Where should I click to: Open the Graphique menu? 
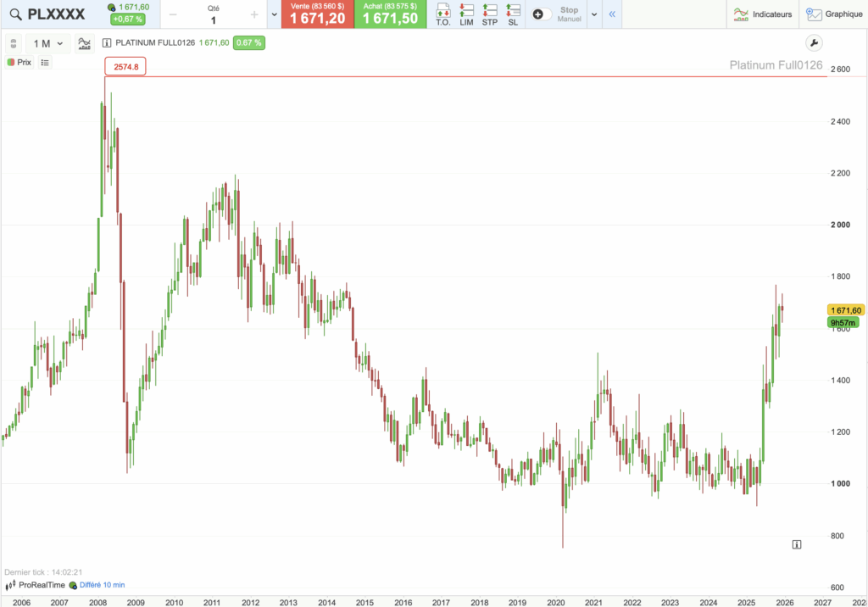(834, 14)
